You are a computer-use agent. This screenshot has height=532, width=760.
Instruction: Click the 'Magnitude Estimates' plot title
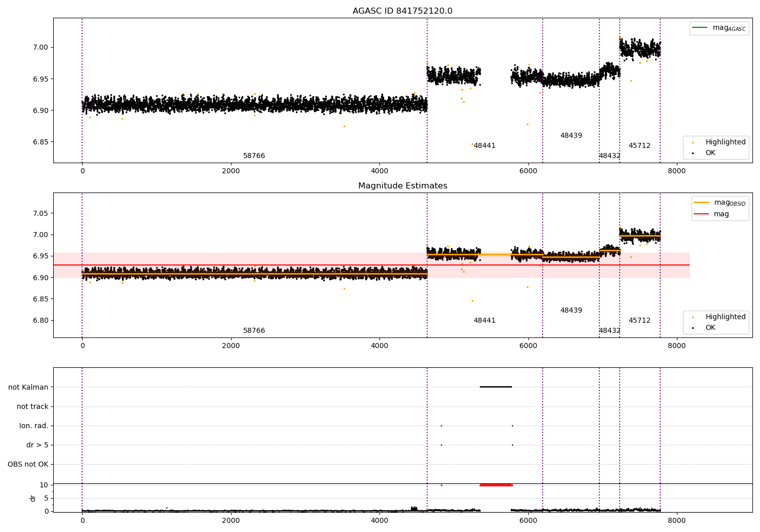402,186
